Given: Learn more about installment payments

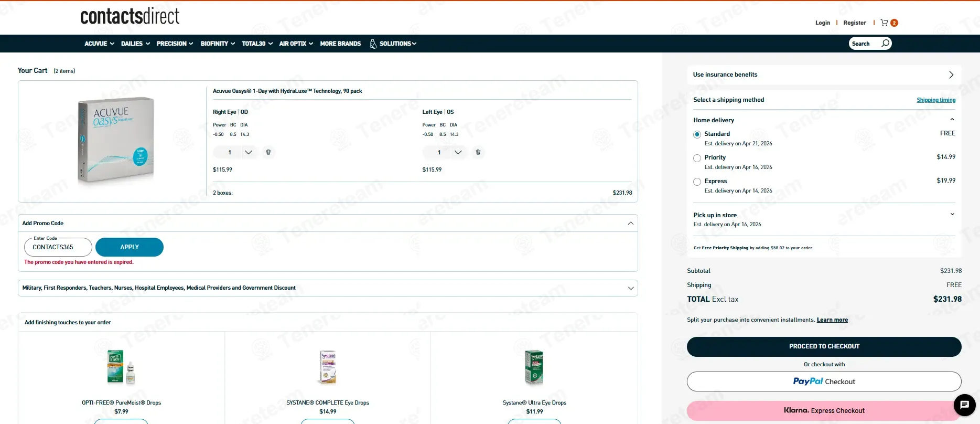Looking at the screenshot, I should (x=832, y=320).
